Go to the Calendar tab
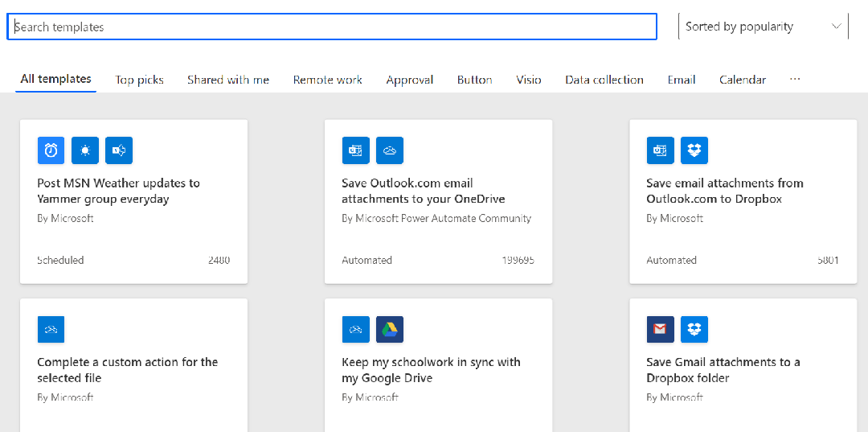868x432 pixels. [x=743, y=80]
